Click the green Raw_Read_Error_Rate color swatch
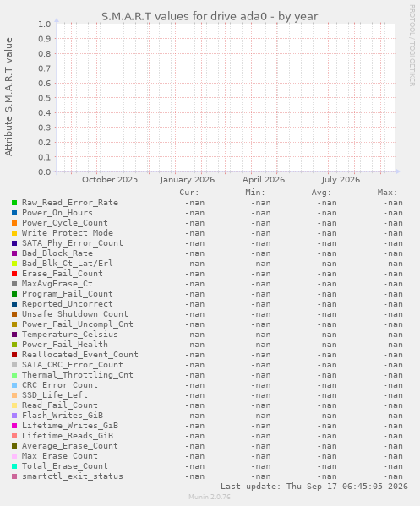Viewport: 420px width, 506px height. [14, 203]
